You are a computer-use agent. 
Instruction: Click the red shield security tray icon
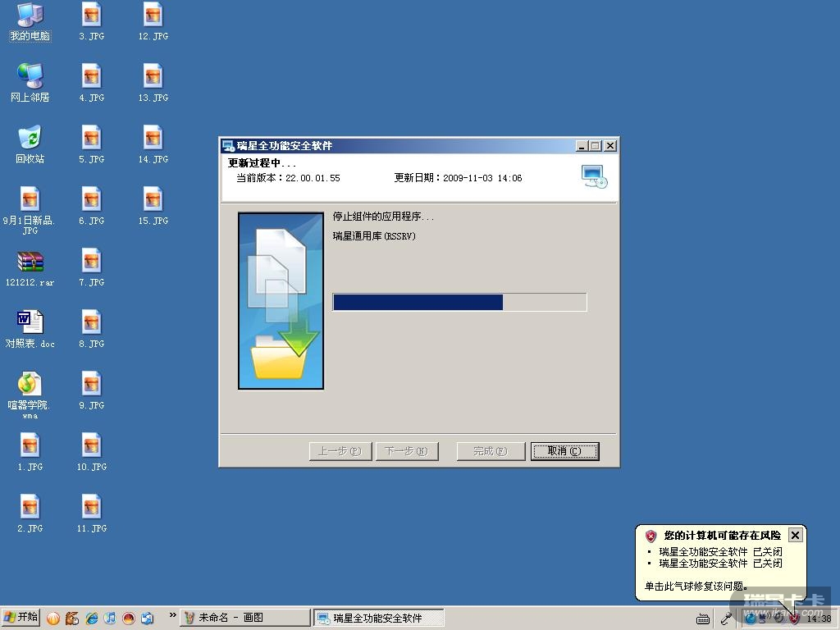(x=794, y=619)
